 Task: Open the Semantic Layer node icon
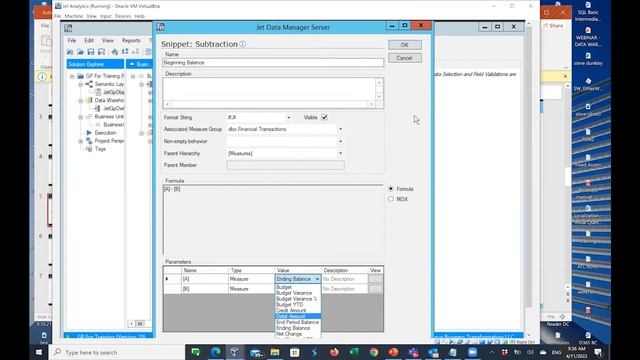point(89,84)
